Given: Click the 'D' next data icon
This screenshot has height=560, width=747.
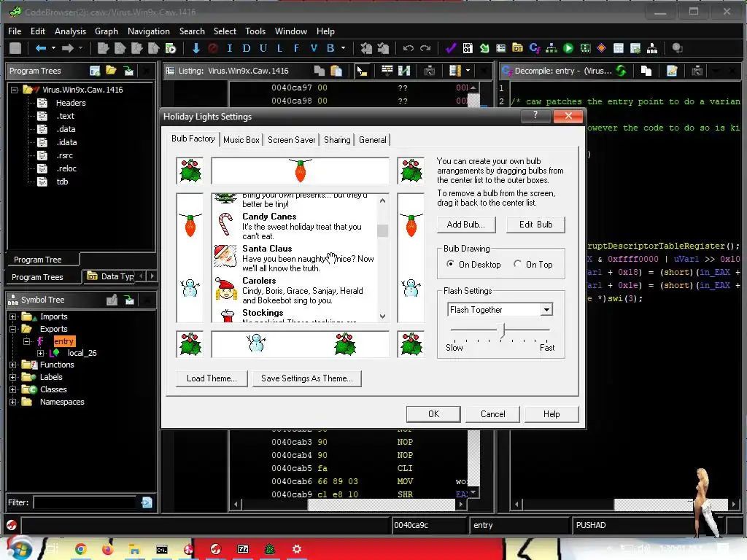Looking at the screenshot, I should [247, 48].
